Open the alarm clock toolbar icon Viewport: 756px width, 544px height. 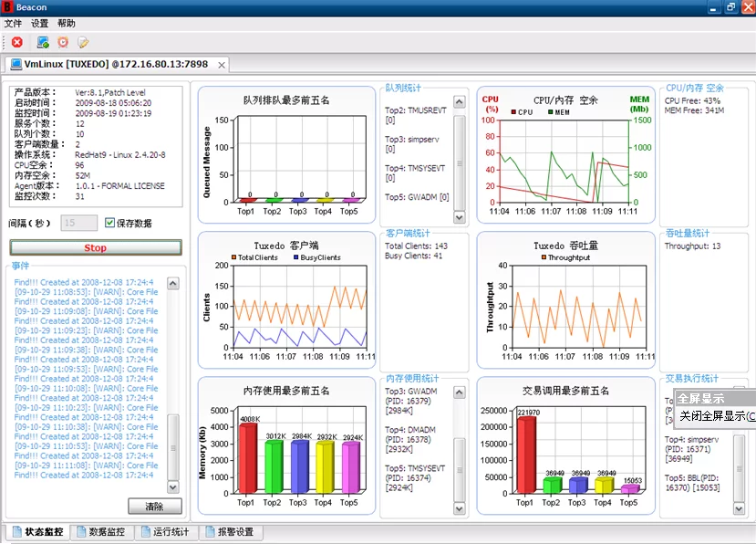coord(63,43)
